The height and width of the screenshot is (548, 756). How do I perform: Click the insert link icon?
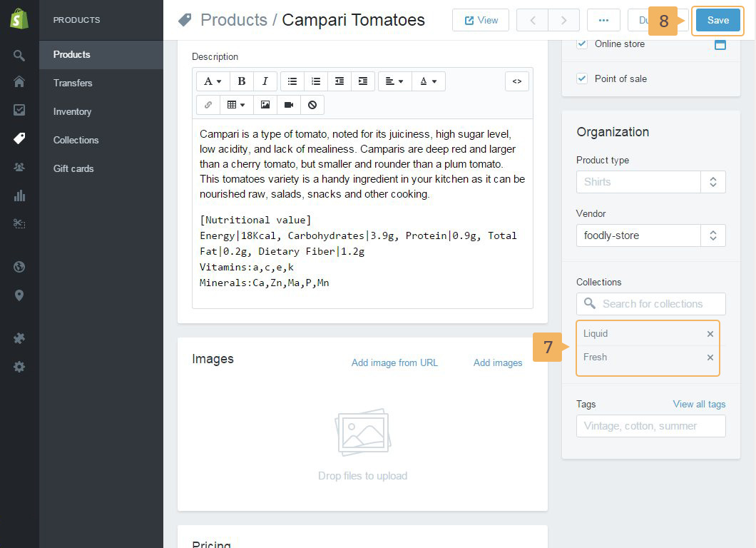pos(208,105)
